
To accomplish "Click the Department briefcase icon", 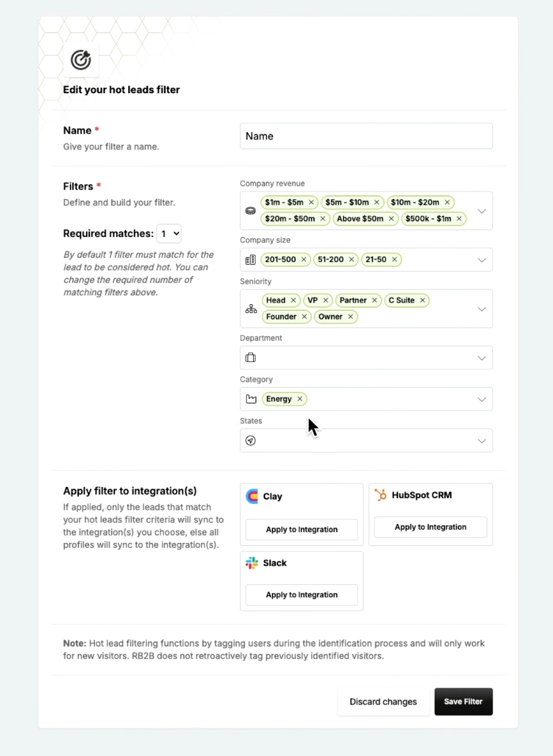I will [251, 357].
